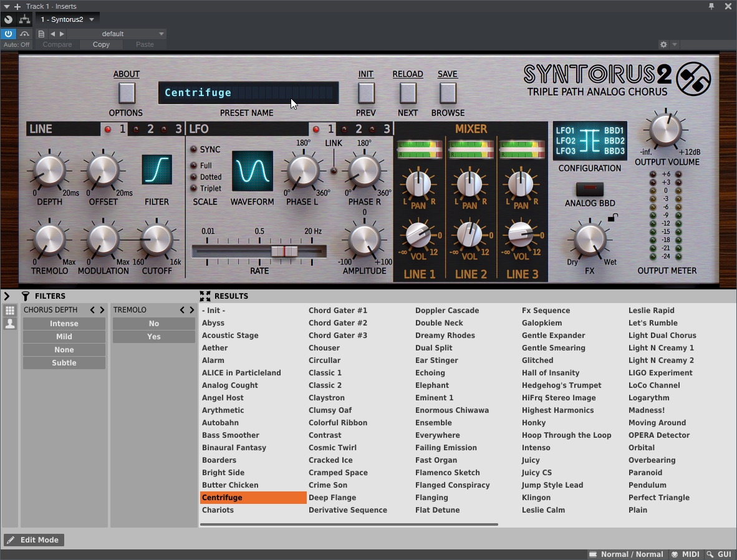The image size is (737, 560).
Task: Click TREMOLO filter previous chevron
Action: coord(182,310)
